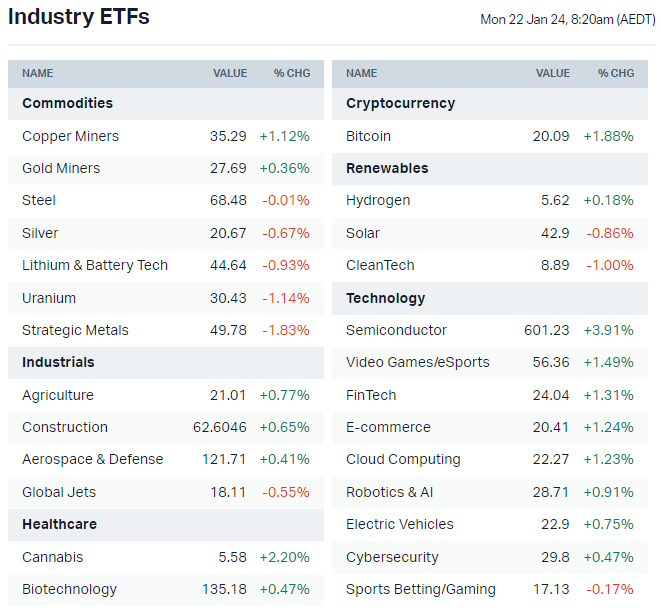Click the Lithium & Battery Tech link
The width and height of the screenshot is (661, 611).
tap(95, 265)
